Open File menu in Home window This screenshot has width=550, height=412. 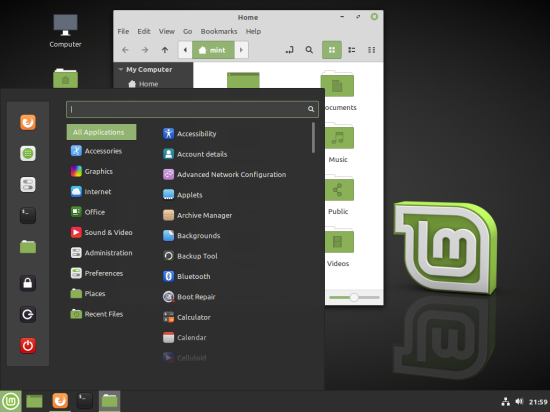[x=123, y=32]
